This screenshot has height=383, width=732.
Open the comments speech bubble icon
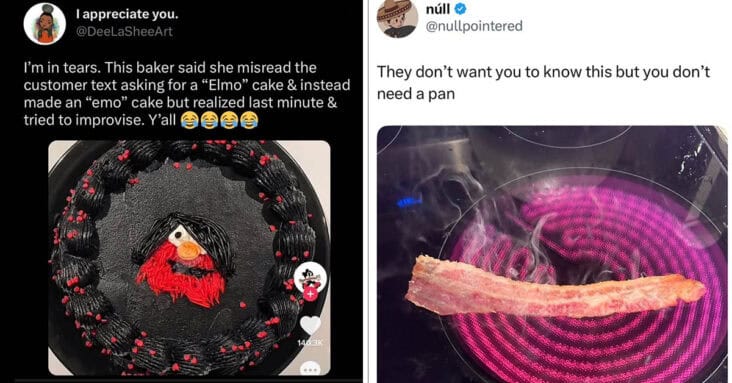click(310, 369)
